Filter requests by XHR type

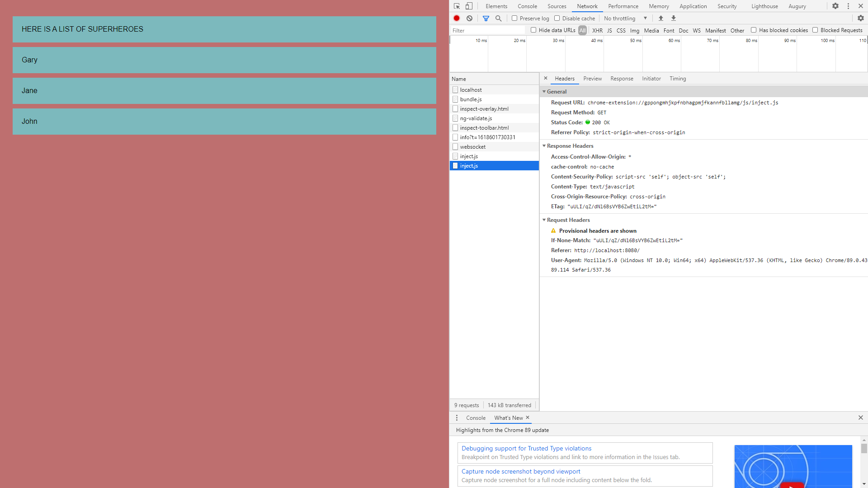(597, 31)
